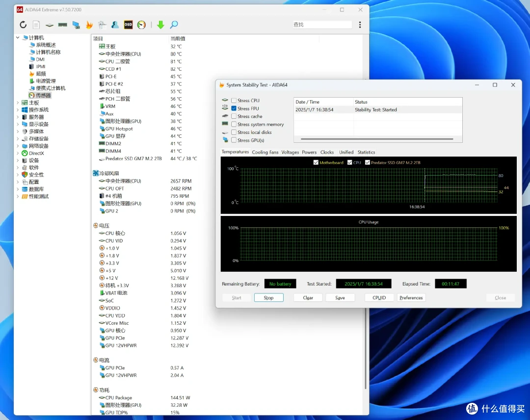Open the Report toolbar icon
The width and height of the screenshot is (530, 420).
tap(36, 25)
